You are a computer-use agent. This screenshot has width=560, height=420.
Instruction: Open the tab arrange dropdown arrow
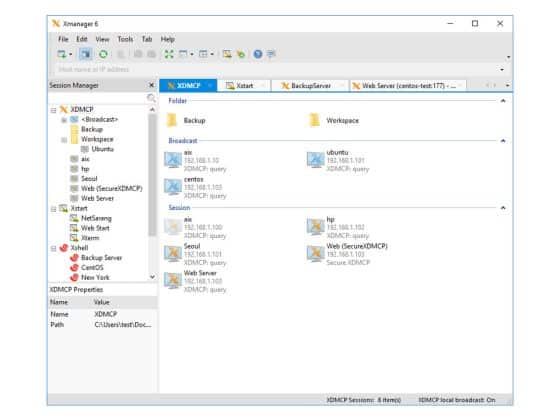(x=212, y=54)
